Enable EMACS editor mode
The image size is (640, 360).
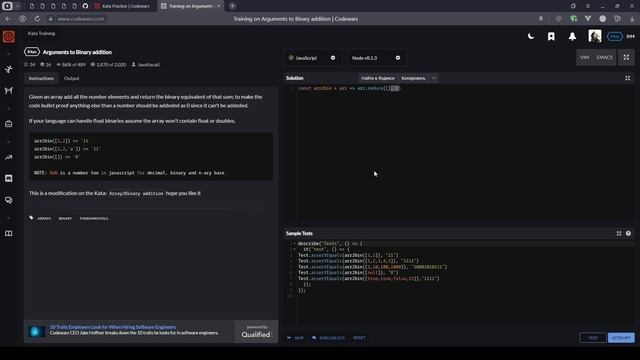pyautogui.click(x=604, y=58)
